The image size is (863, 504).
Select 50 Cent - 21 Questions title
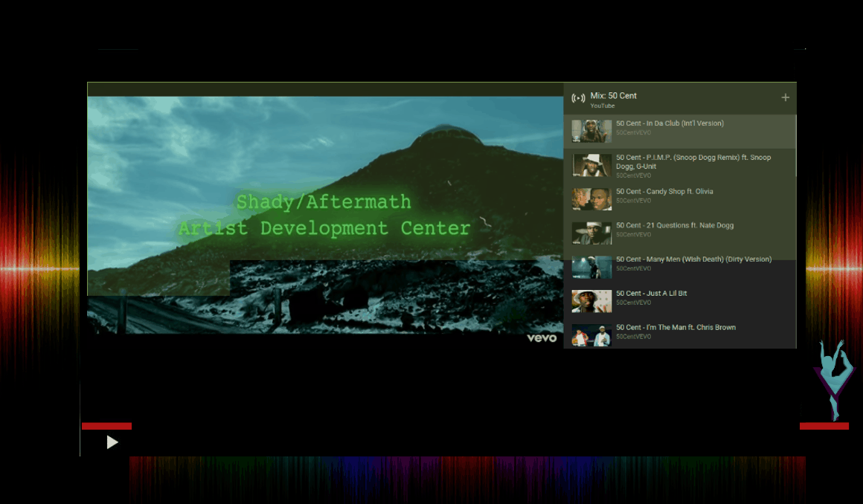point(675,225)
